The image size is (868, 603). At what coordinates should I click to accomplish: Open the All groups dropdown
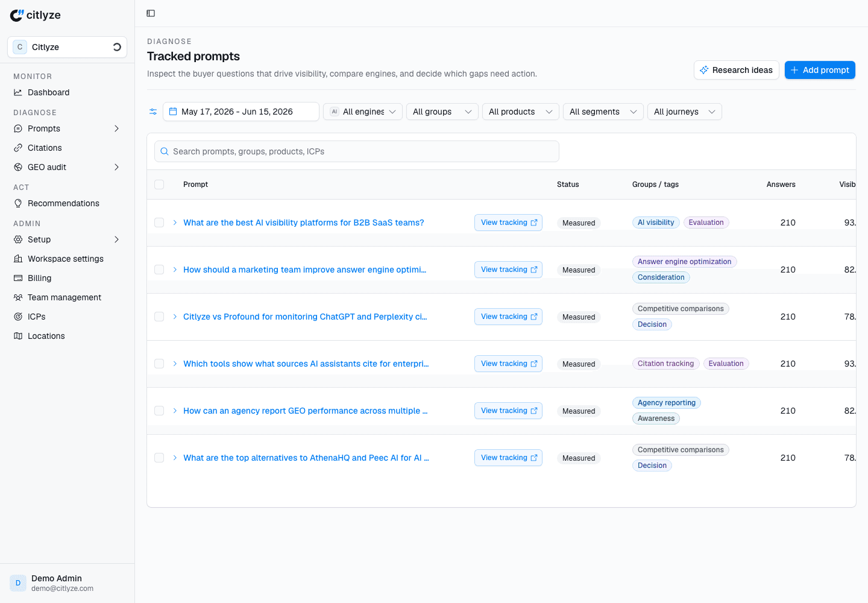(442, 112)
